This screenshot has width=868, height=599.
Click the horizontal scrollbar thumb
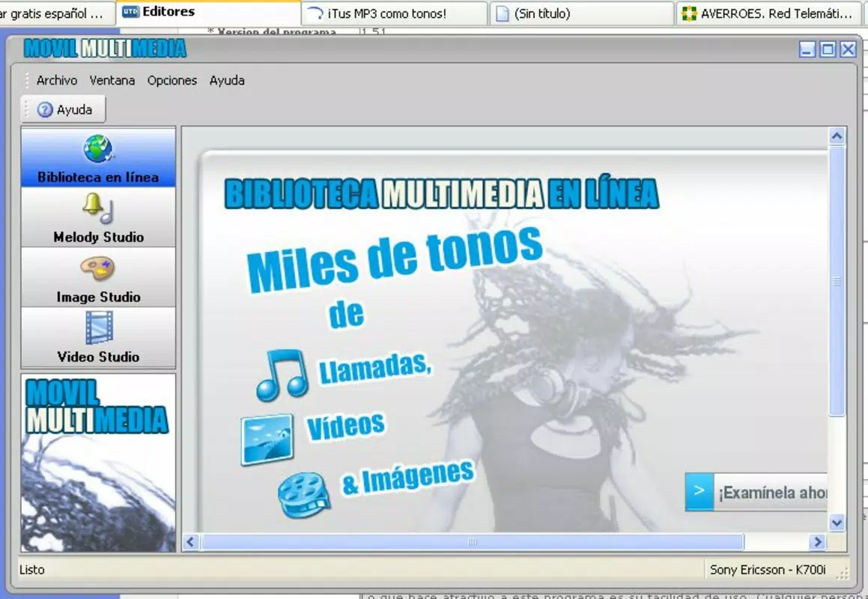[x=473, y=542]
